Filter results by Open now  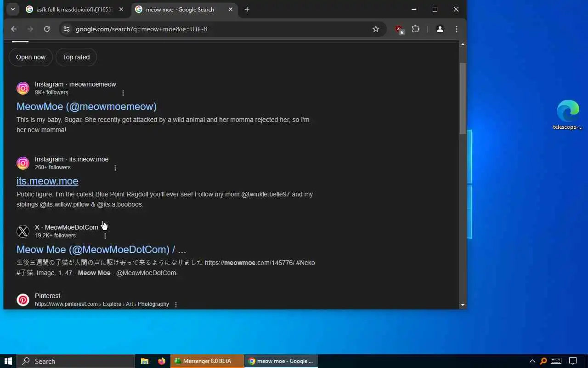[31, 57]
